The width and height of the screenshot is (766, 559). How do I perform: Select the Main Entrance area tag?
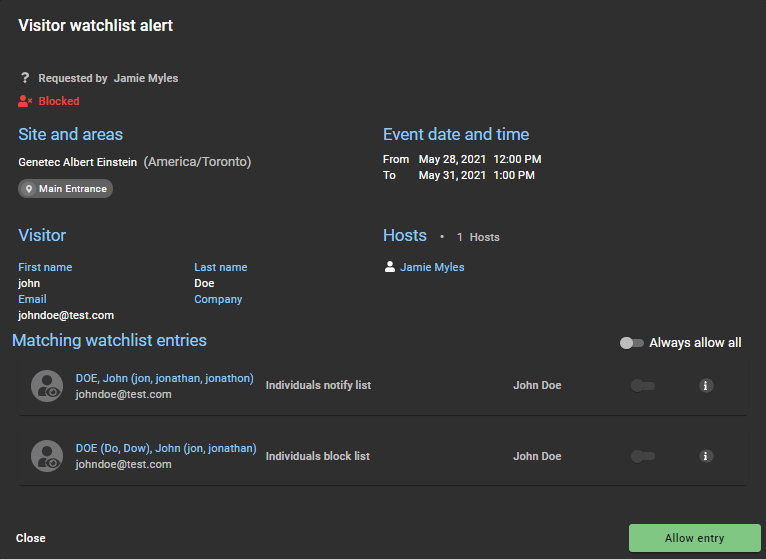(x=65, y=189)
